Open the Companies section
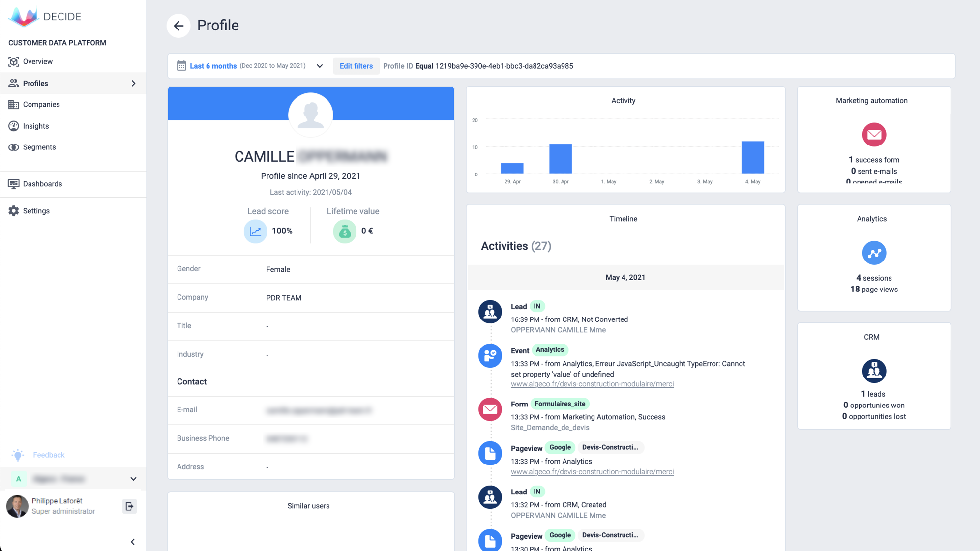The height and width of the screenshot is (551, 980). click(41, 104)
